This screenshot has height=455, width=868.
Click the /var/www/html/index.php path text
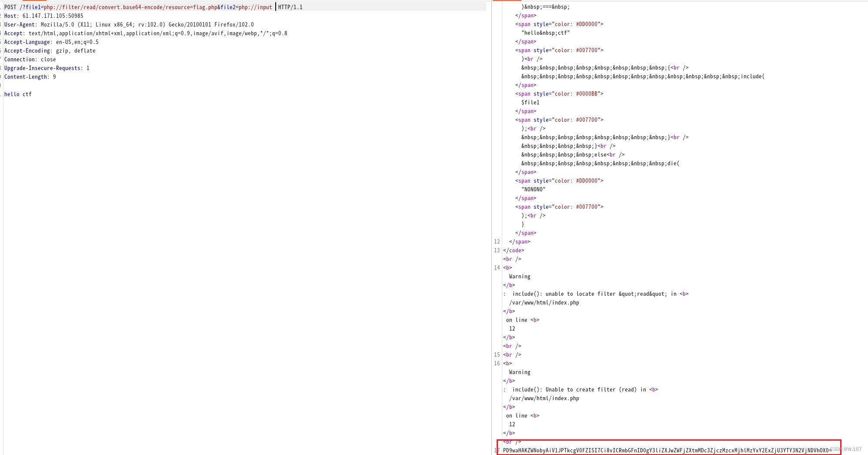[544, 302]
